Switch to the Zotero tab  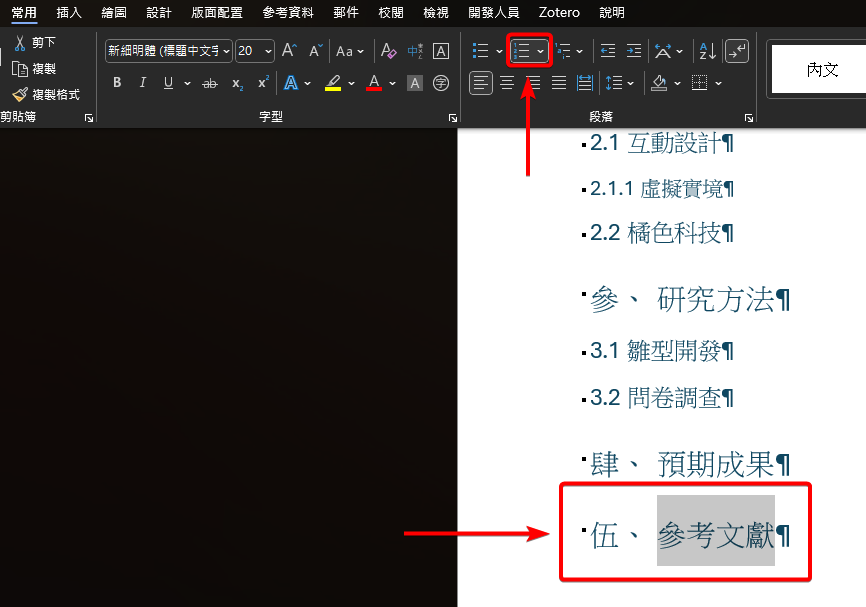coord(559,13)
